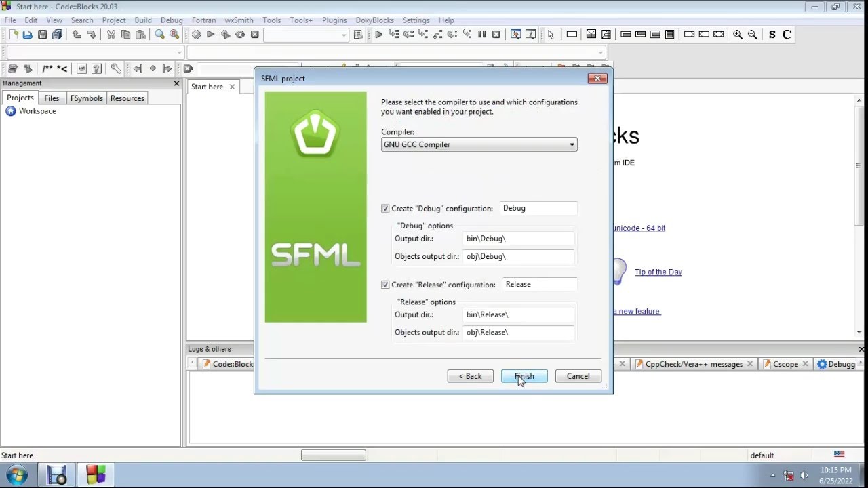
Task: Open the left code-completion dropdown
Action: click(x=94, y=52)
